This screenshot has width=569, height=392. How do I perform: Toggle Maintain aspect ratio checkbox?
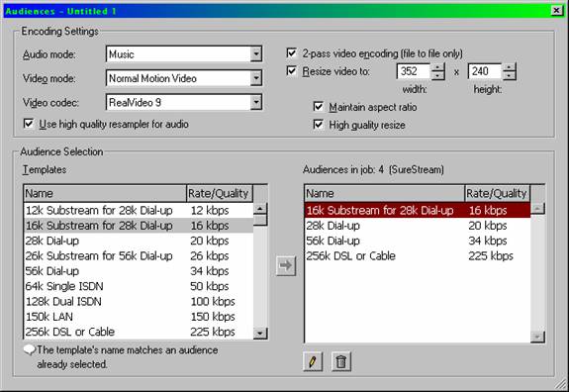click(319, 107)
